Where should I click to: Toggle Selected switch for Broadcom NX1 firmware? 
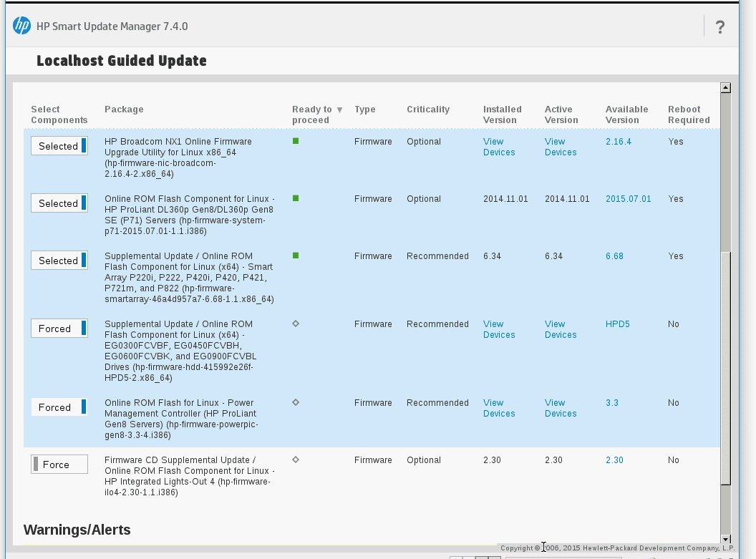59,145
